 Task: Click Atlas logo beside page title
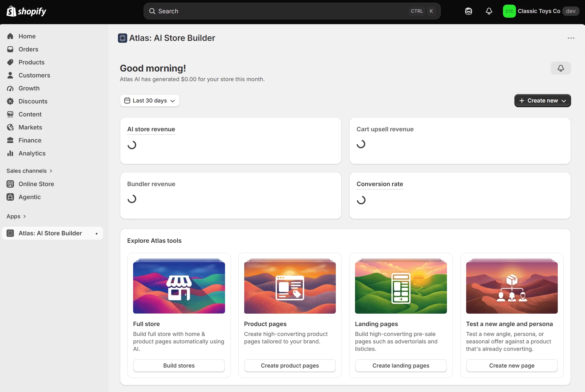point(123,38)
